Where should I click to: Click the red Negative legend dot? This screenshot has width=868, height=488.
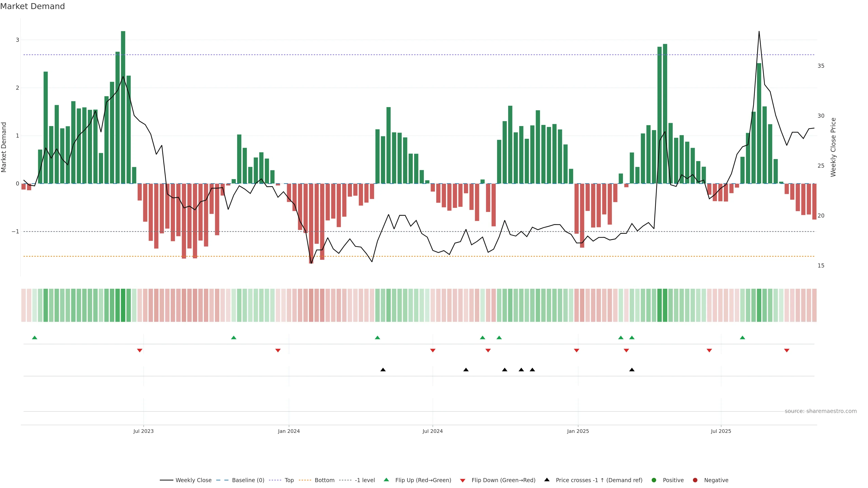(x=695, y=480)
